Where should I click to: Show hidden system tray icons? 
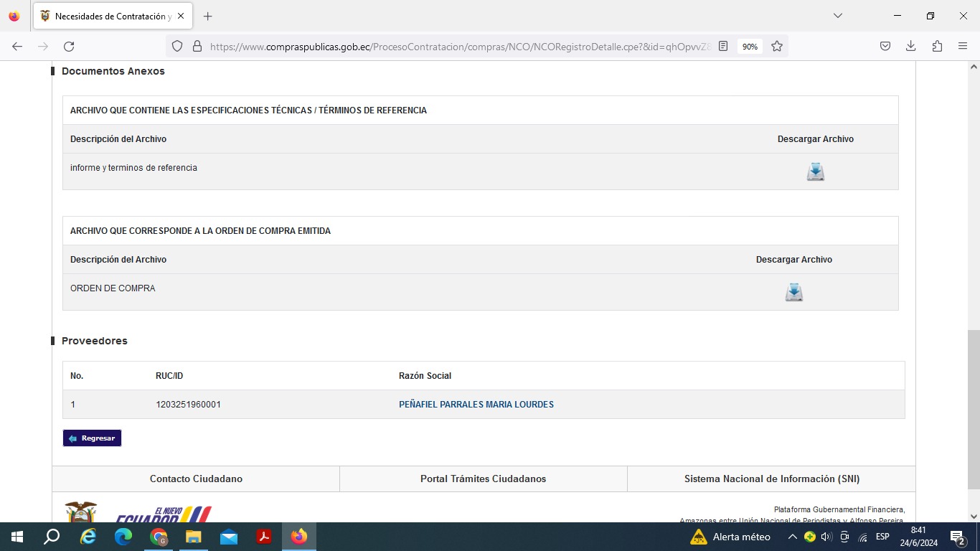[792, 537]
